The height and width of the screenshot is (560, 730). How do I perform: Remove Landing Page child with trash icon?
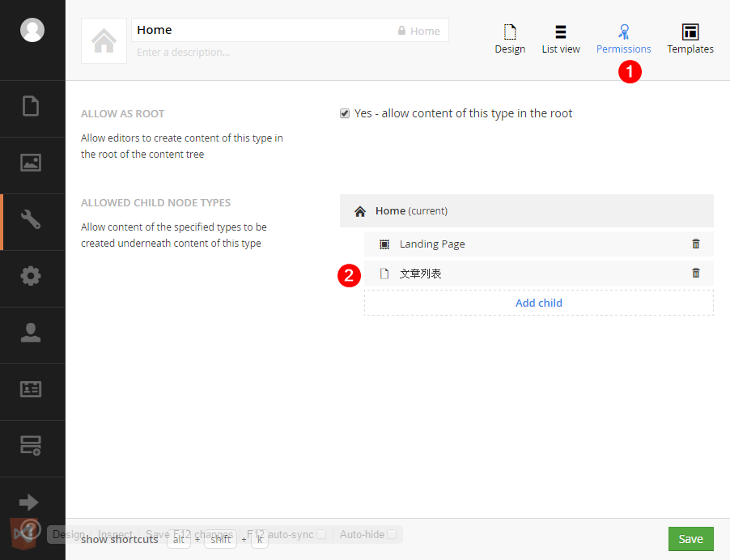click(695, 244)
